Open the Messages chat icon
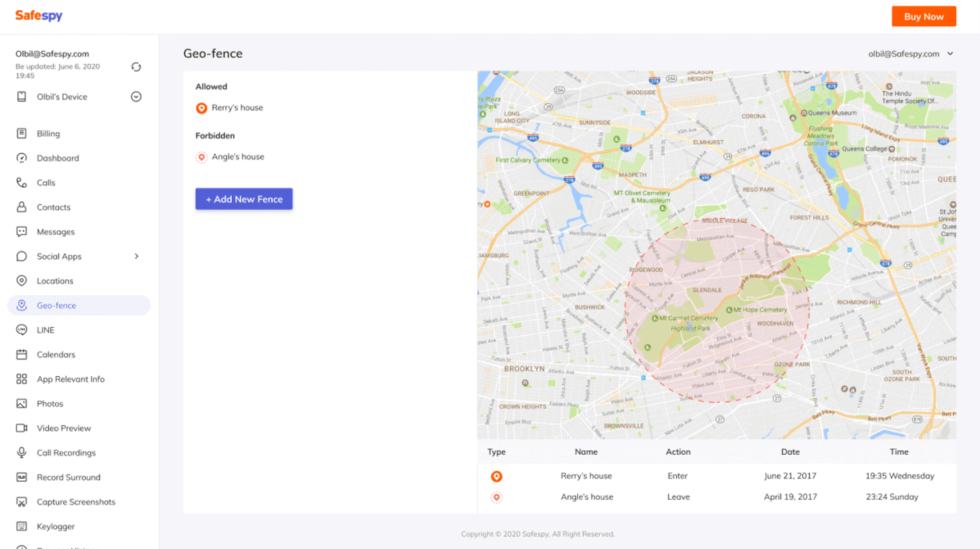980x549 pixels. tap(21, 232)
